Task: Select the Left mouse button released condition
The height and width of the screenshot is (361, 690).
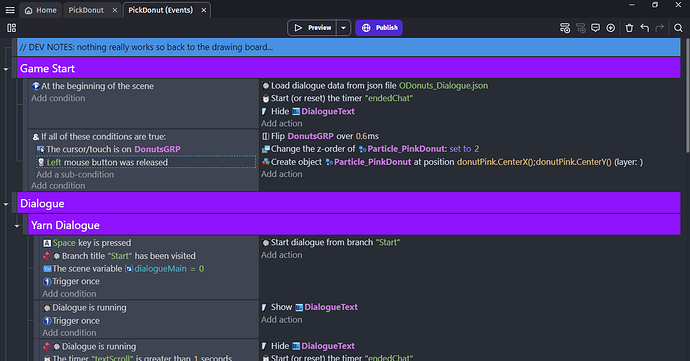Action: pyautogui.click(x=146, y=162)
